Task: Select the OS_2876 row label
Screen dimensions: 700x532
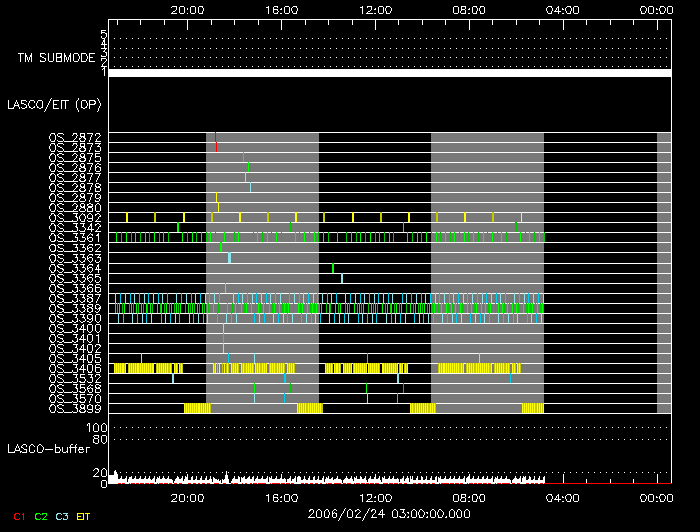Action: pos(75,167)
